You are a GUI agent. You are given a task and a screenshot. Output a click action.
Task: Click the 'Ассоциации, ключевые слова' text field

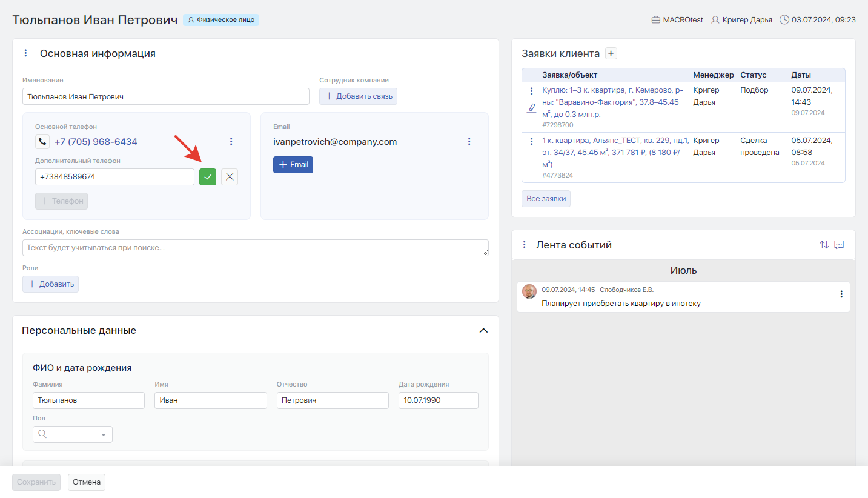pos(255,248)
